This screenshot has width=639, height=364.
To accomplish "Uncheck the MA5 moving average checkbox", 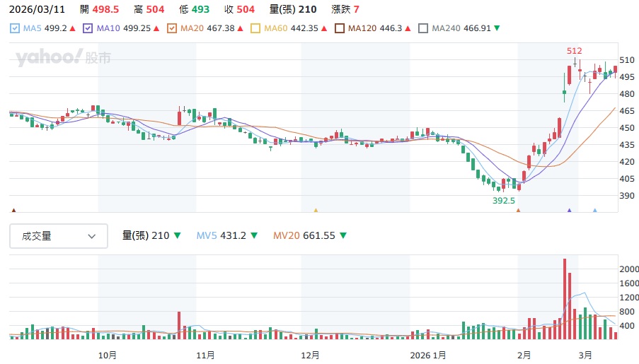I will [16, 28].
